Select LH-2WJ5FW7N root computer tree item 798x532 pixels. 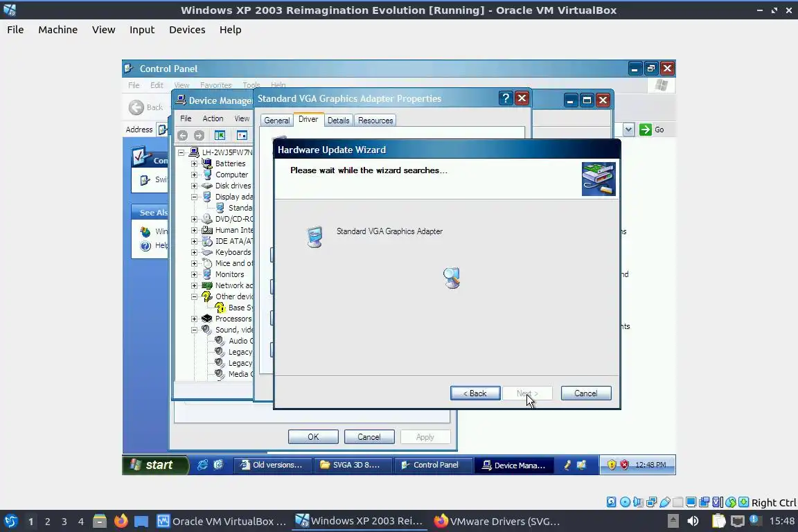point(227,152)
